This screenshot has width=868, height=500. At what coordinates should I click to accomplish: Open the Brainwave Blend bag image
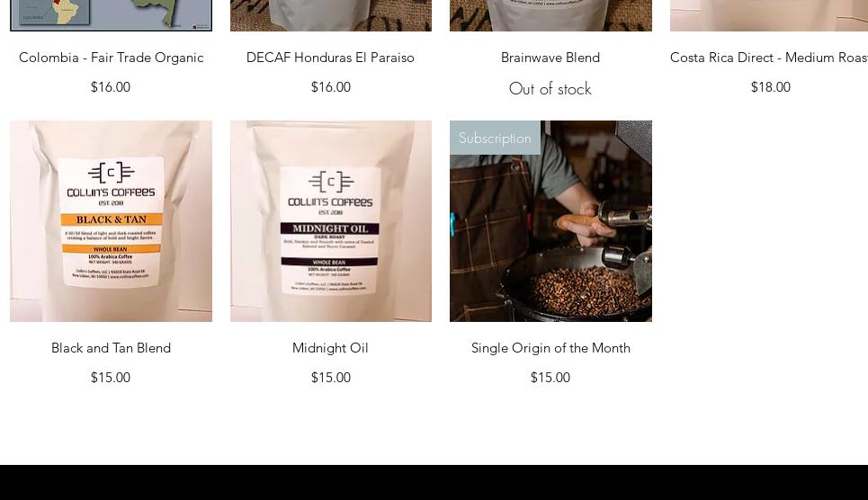point(550,15)
